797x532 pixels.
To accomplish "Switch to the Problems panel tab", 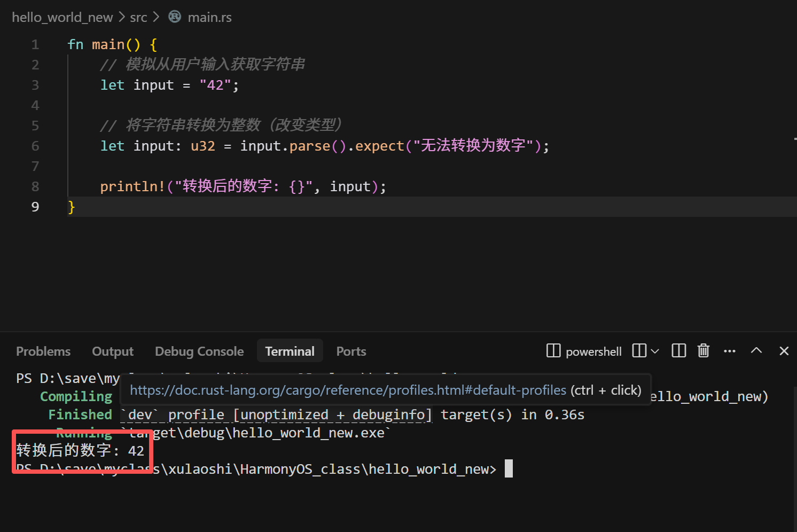I will pos(43,351).
